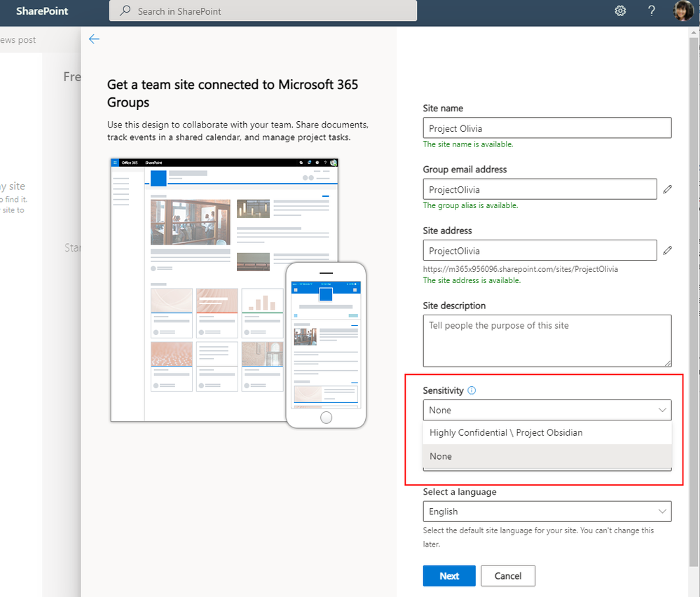Click 'The site address is available.' message
The height and width of the screenshot is (597, 700).
tap(472, 280)
